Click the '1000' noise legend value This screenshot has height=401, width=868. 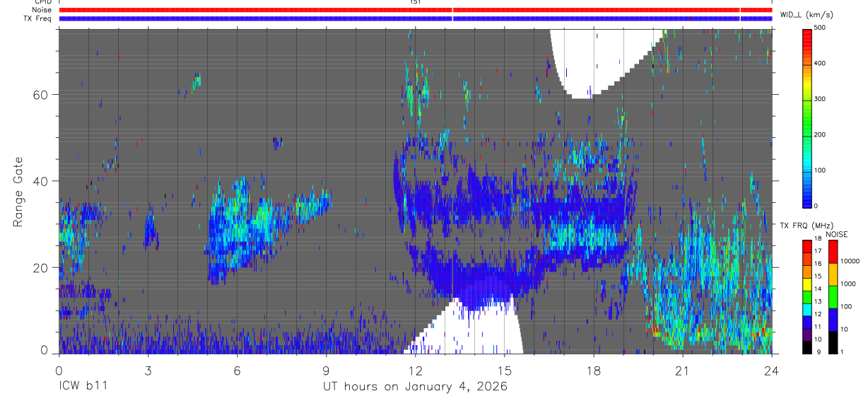pyautogui.click(x=848, y=284)
